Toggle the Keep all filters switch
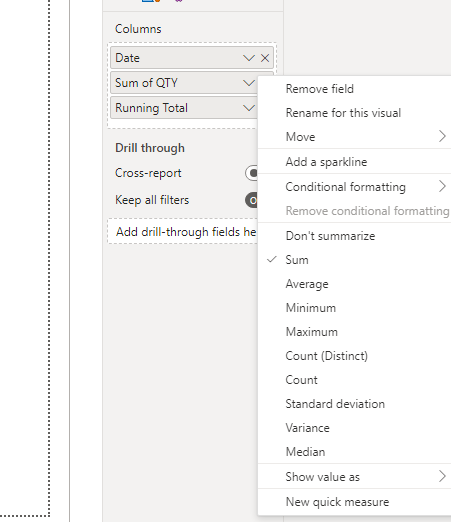The height and width of the screenshot is (522, 451). (251, 200)
